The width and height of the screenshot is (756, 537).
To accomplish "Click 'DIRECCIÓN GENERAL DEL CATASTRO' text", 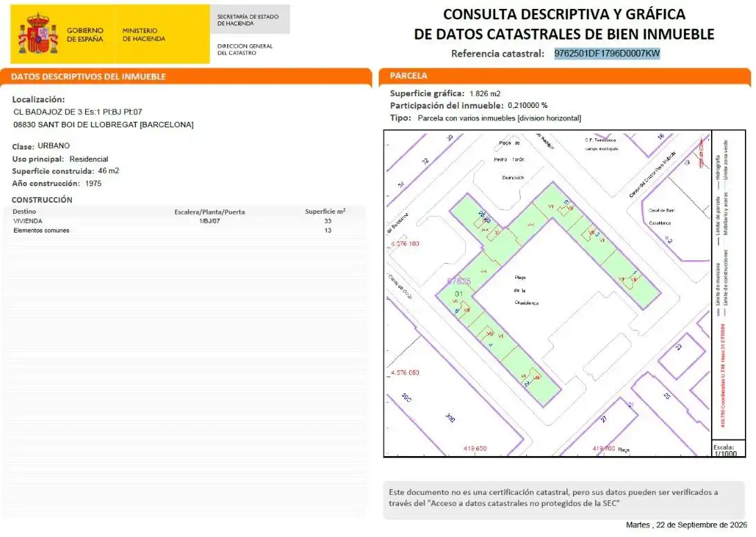I will [245, 49].
